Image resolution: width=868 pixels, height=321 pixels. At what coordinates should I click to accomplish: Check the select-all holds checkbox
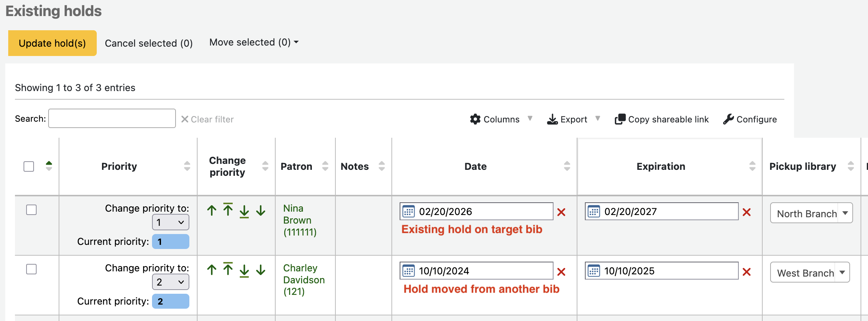(x=29, y=166)
